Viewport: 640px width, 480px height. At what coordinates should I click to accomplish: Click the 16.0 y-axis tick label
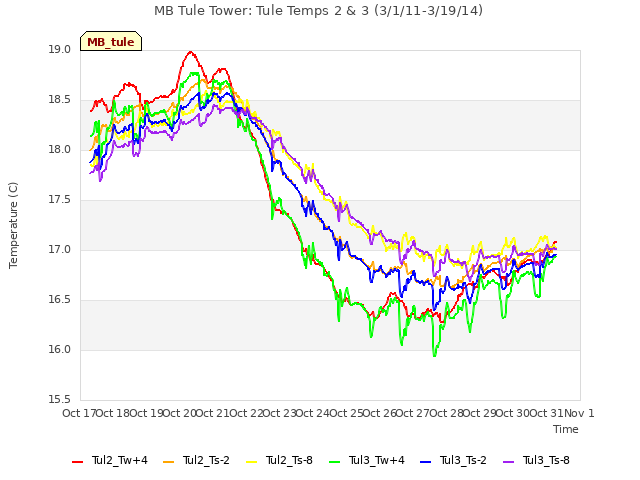coord(60,350)
